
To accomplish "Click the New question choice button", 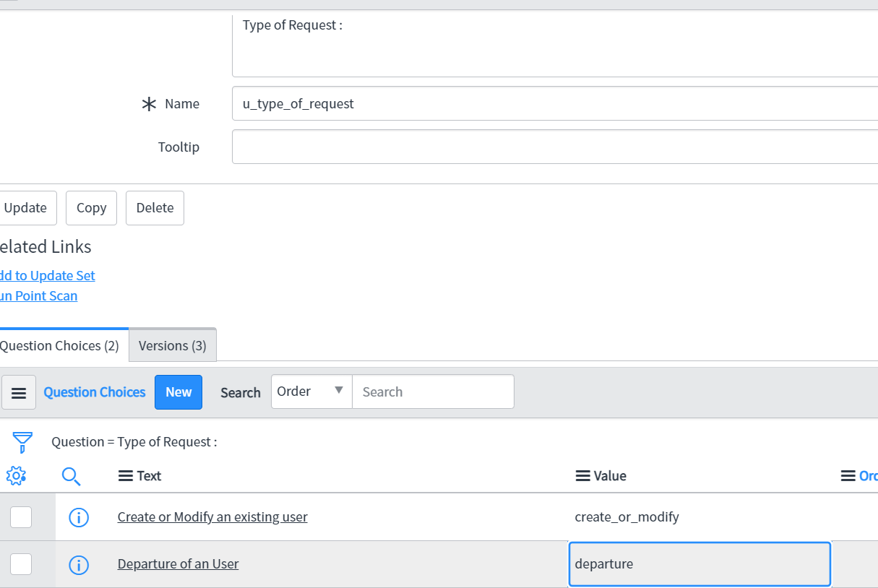I will (x=178, y=392).
